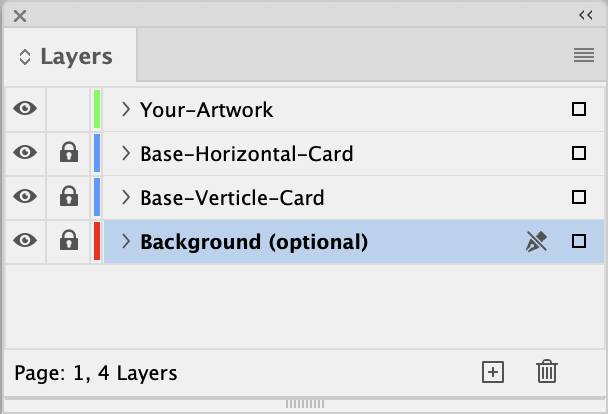608x414 pixels.
Task: Click the lock icon on Base-Horizontal-Card
Action: (68, 154)
